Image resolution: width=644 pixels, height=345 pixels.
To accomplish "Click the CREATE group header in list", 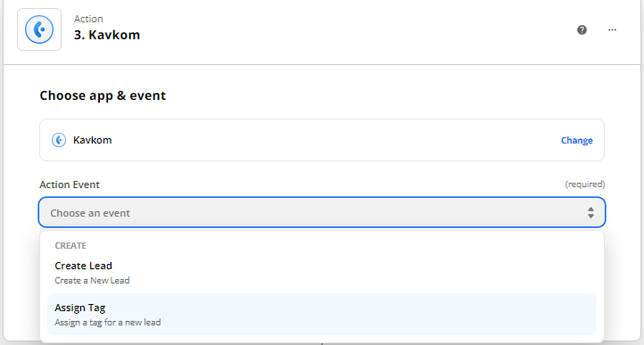I will [x=70, y=246].
